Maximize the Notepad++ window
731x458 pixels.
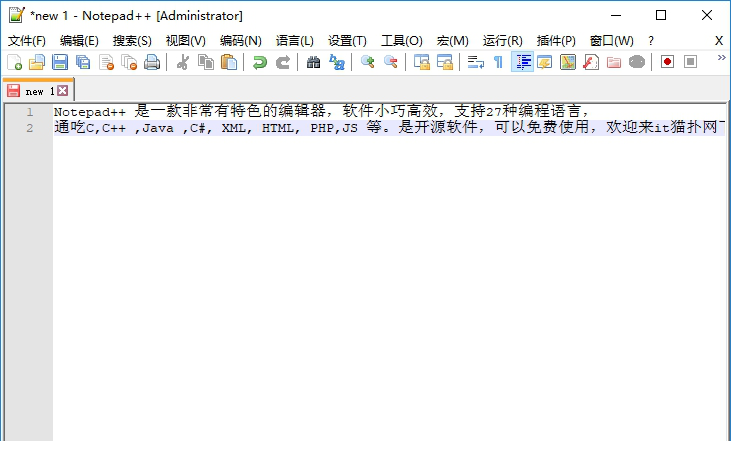point(661,15)
